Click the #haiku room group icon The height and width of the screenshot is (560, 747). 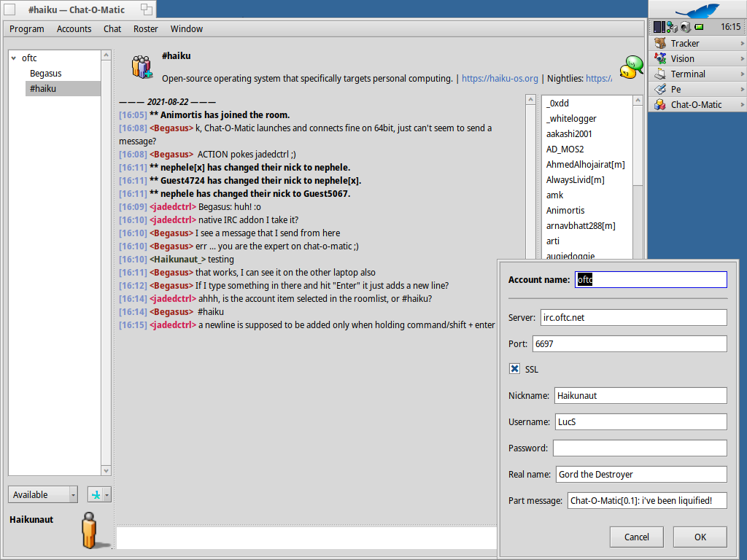point(142,67)
